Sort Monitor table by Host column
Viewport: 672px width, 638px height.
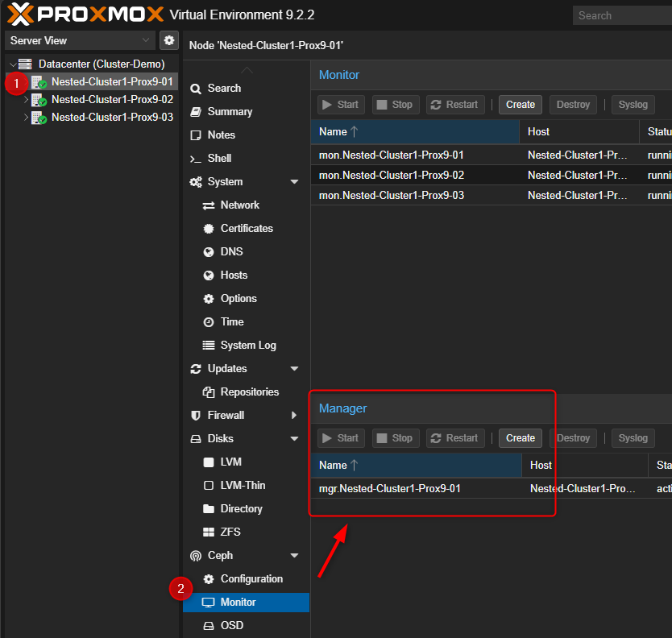[579, 131]
